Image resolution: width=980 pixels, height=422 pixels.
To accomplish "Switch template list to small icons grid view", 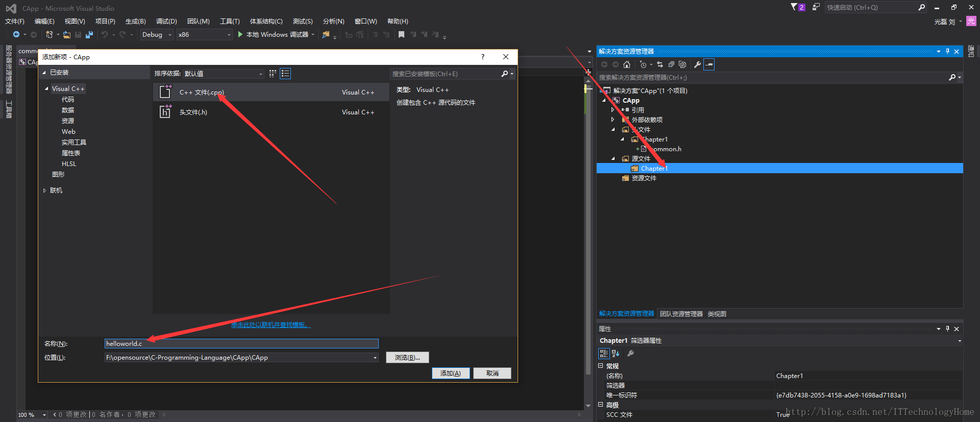I will (273, 74).
